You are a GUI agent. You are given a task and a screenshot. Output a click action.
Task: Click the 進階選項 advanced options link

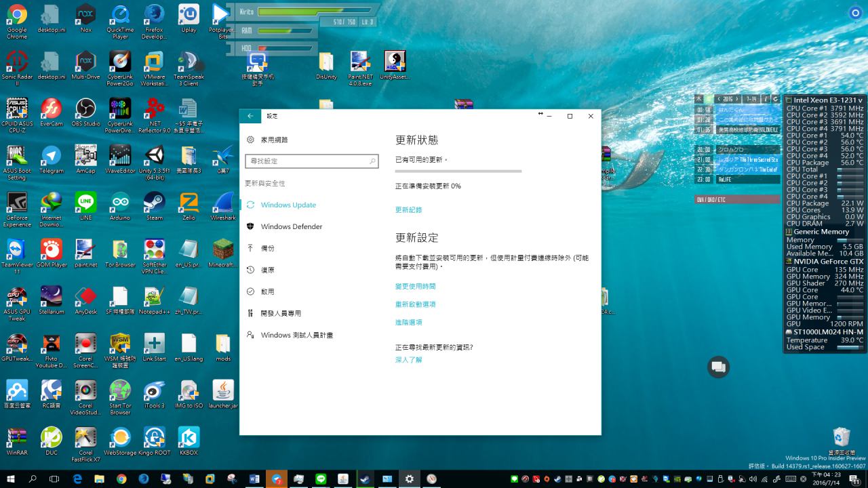pyautogui.click(x=408, y=323)
